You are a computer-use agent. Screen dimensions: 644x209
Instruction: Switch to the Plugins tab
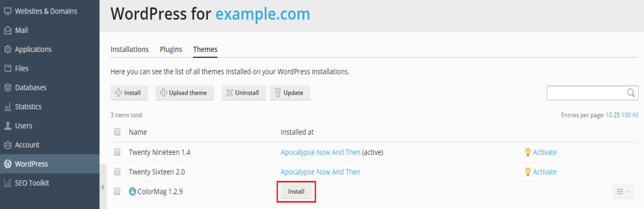coord(171,50)
